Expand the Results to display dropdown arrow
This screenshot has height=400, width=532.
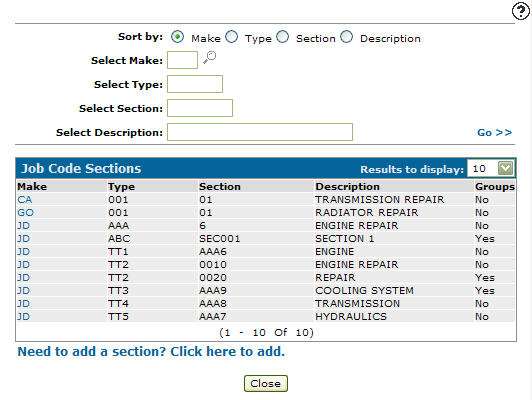pos(506,168)
